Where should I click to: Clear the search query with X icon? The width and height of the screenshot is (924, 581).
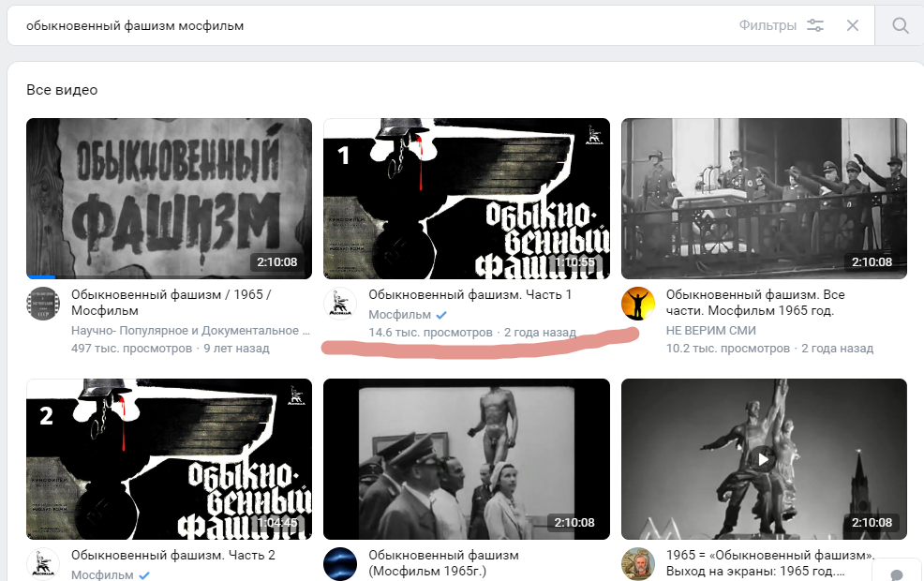[852, 25]
